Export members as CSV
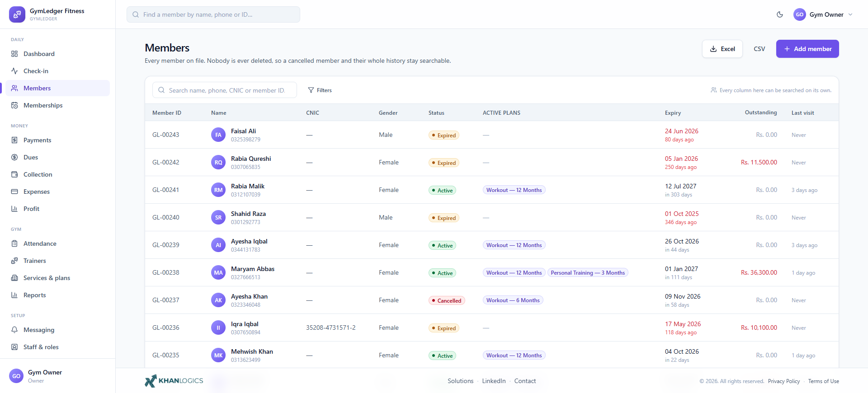This screenshot has height=393, width=868. tap(759, 49)
